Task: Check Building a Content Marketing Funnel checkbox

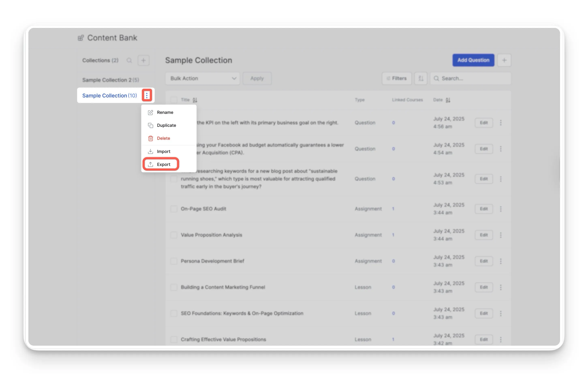Action: 174,287
